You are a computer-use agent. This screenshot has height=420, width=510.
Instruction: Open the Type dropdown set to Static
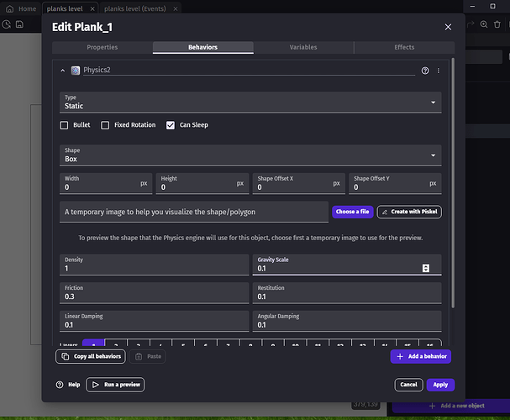250,102
